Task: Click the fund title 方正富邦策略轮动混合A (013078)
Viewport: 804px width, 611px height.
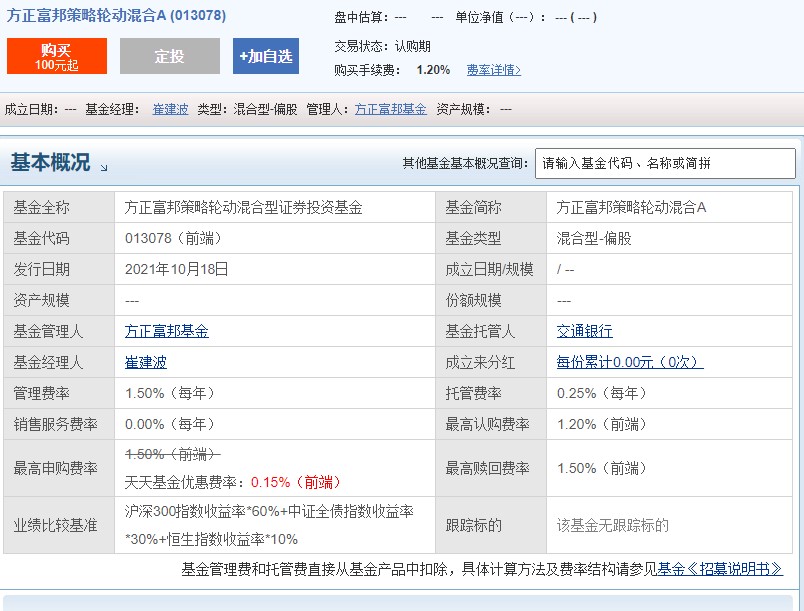Action: (x=116, y=15)
